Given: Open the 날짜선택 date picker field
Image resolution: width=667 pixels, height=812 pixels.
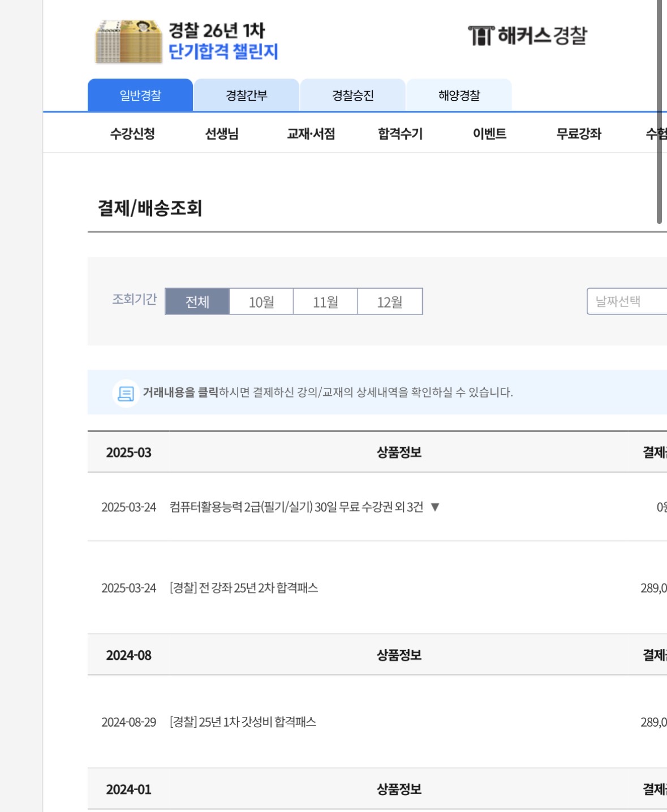Looking at the screenshot, I should pos(626,301).
